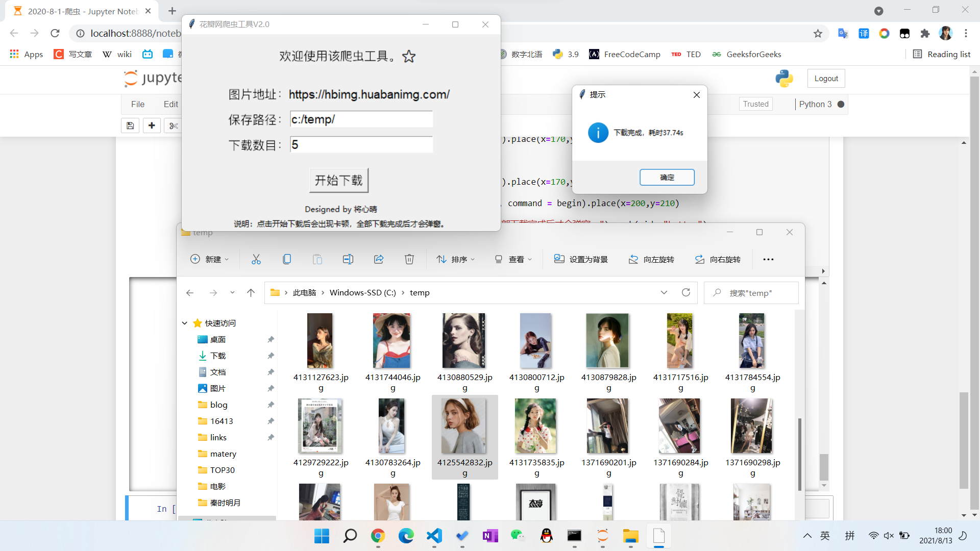Click the Google Translate extension icon
The width and height of the screenshot is (980, 551).
843,34
